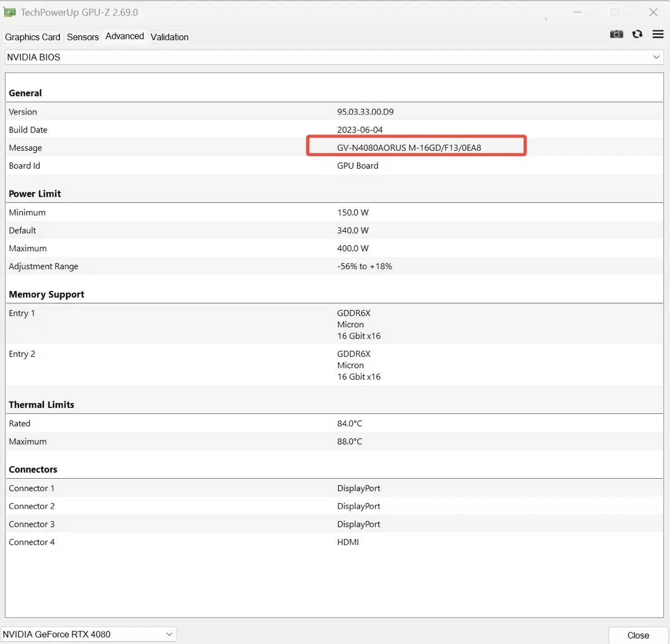The image size is (670, 644).
Task: Click the -56% to +18% adjustment range
Action: 364,266
